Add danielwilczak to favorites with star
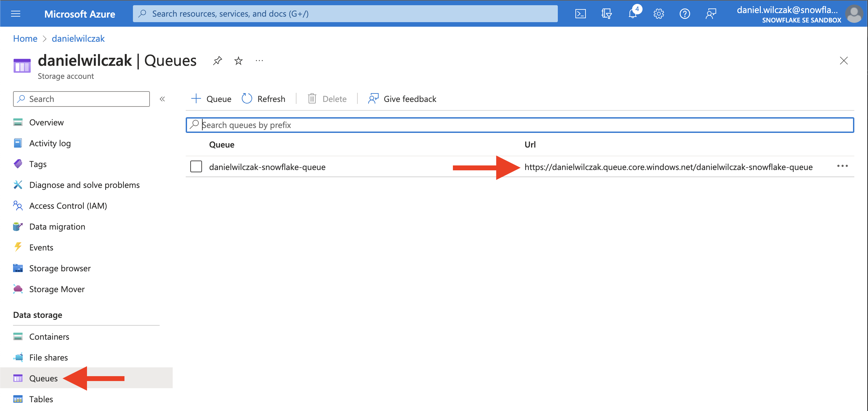Screen dimensions: 868x411 click(239, 61)
